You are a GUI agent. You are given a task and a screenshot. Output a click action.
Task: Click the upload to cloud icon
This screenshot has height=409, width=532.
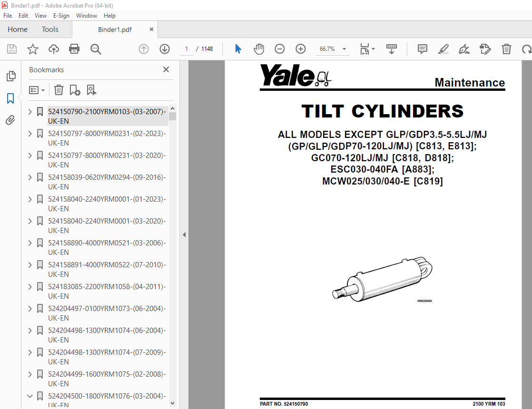(54, 49)
